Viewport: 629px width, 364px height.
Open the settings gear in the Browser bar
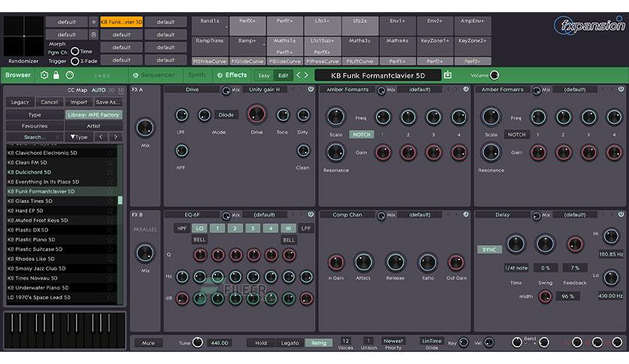44,75
